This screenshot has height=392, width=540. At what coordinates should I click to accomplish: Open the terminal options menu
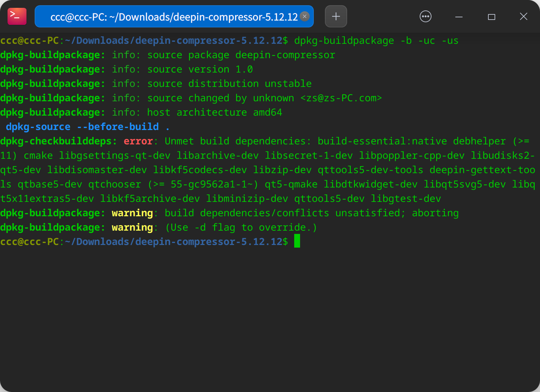point(425,16)
